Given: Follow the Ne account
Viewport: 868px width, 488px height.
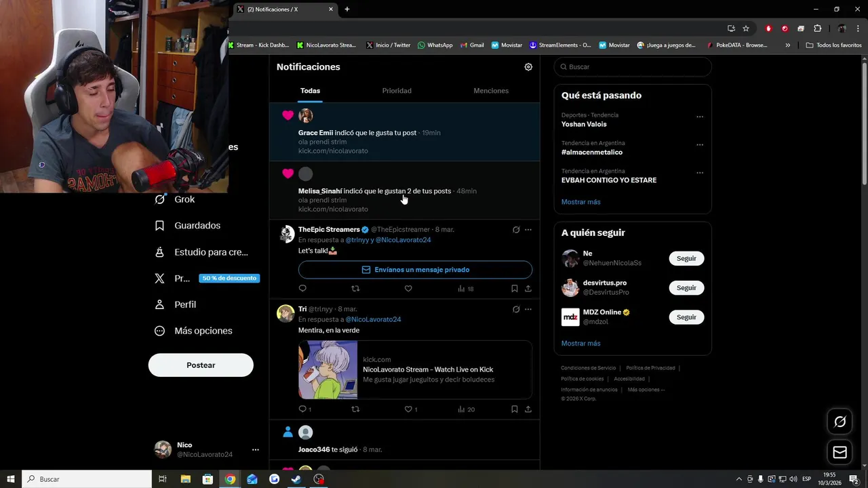Looking at the screenshot, I should (x=686, y=259).
